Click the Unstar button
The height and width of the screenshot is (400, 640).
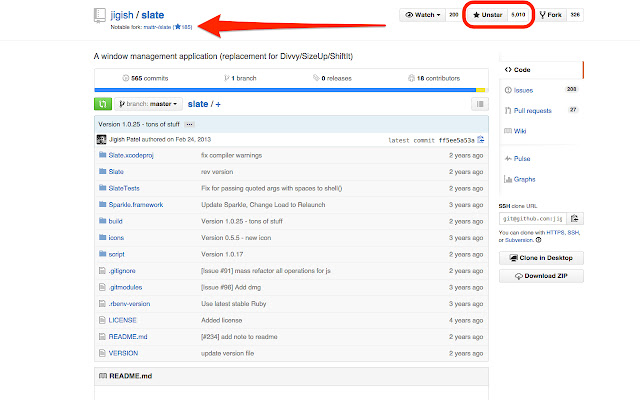point(487,15)
